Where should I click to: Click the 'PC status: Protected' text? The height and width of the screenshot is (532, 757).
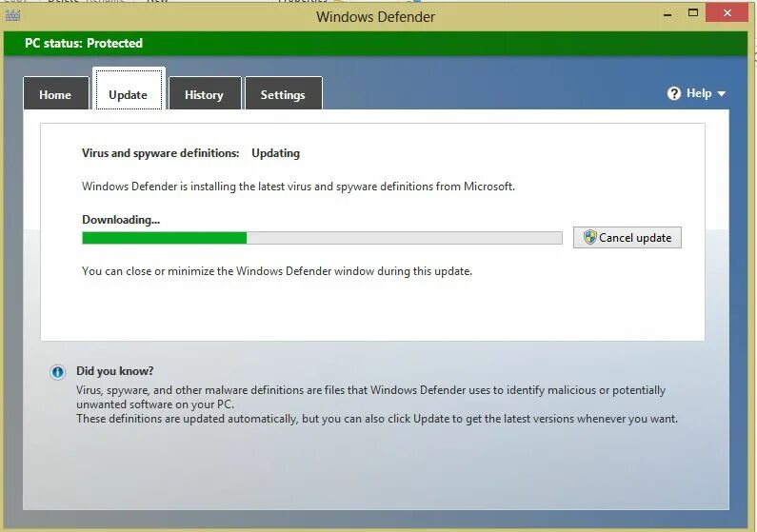point(84,43)
